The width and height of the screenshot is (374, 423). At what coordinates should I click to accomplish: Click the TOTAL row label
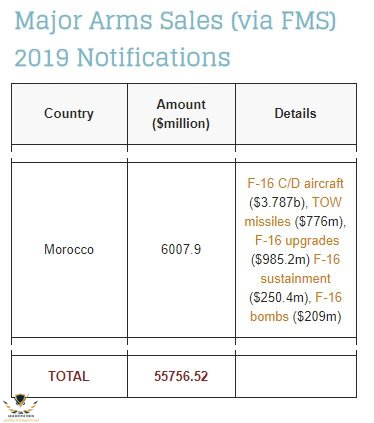(x=69, y=376)
